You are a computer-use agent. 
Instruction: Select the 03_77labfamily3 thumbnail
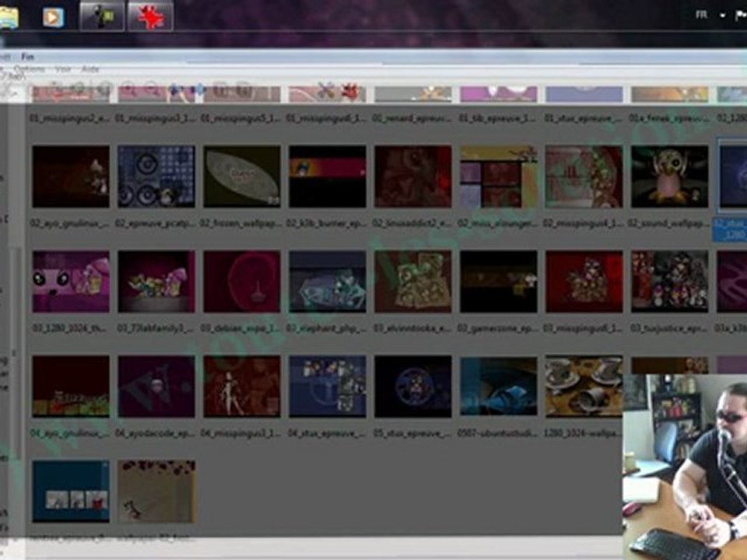156,282
